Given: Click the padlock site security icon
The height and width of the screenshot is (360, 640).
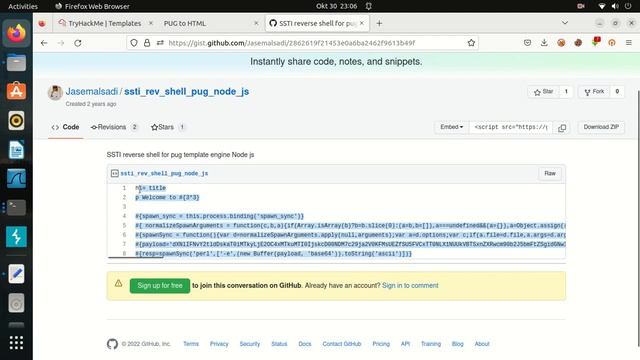Looking at the screenshot, I should tap(147, 43).
